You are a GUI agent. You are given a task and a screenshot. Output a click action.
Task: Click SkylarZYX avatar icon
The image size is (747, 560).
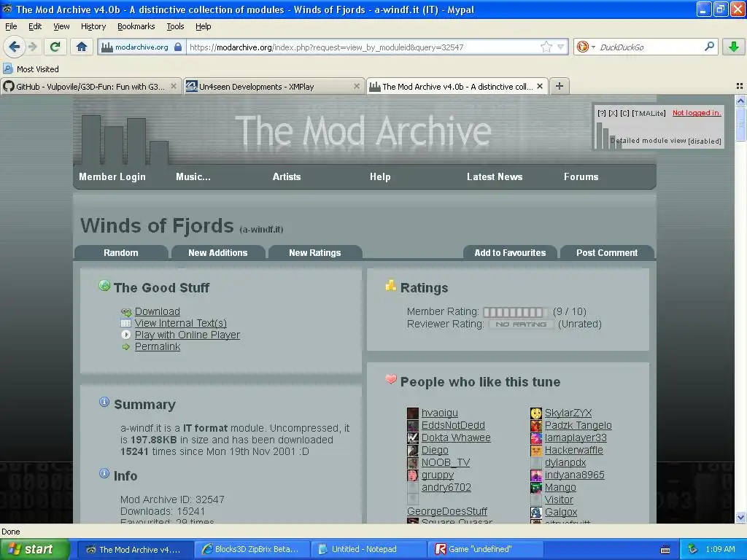(536, 413)
